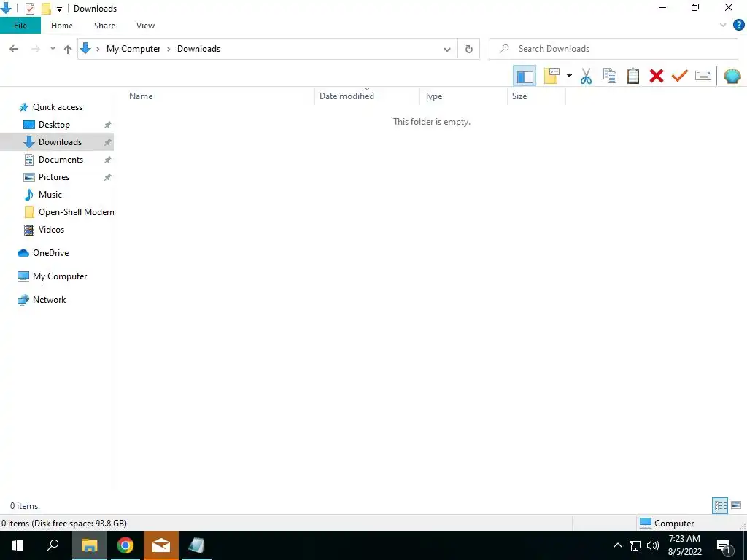Switch to the View ribbon tab

(145, 26)
